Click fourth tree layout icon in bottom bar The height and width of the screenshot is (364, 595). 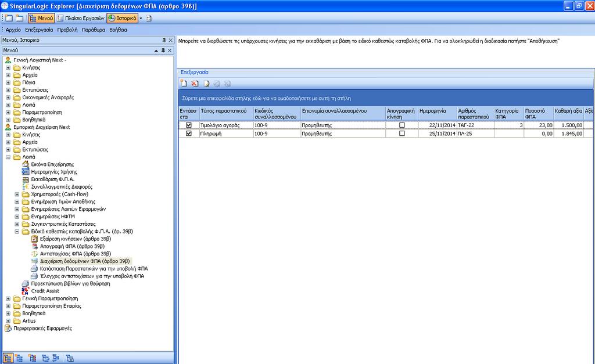[x=45, y=358]
